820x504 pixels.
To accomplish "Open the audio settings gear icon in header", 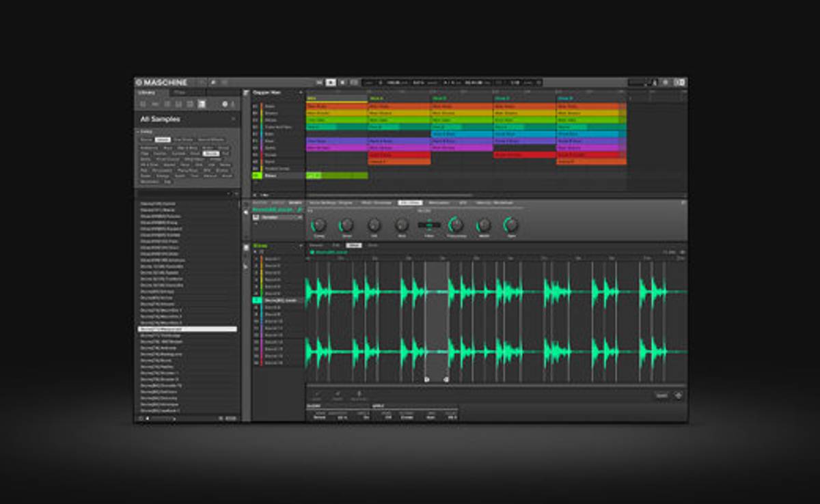I will (x=666, y=82).
